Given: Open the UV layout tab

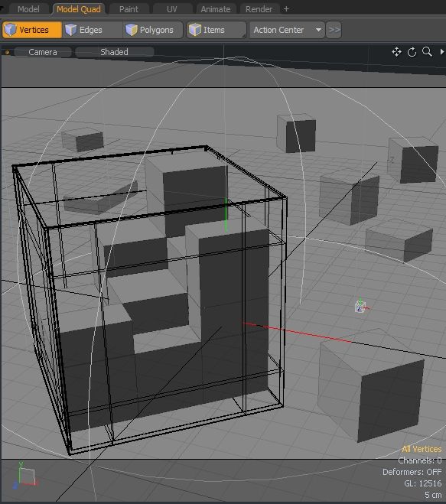Looking at the screenshot, I should pyautogui.click(x=172, y=9).
